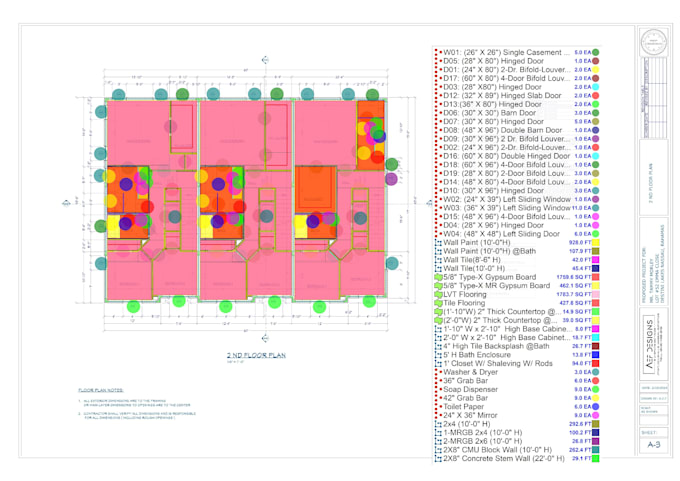Click the cyan swatch for 2'-0" W High Base Cabinet
The width and height of the screenshot is (680, 481).
(596, 338)
